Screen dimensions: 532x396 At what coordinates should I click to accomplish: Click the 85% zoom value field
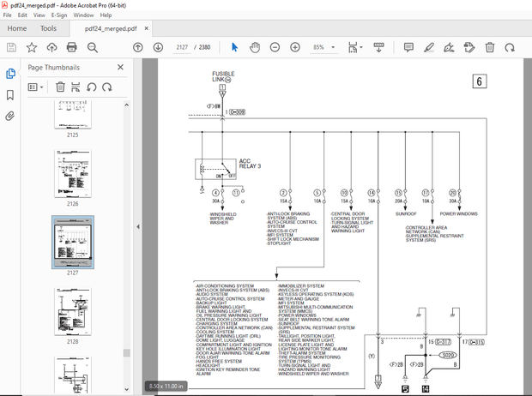(x=318, y=47)
